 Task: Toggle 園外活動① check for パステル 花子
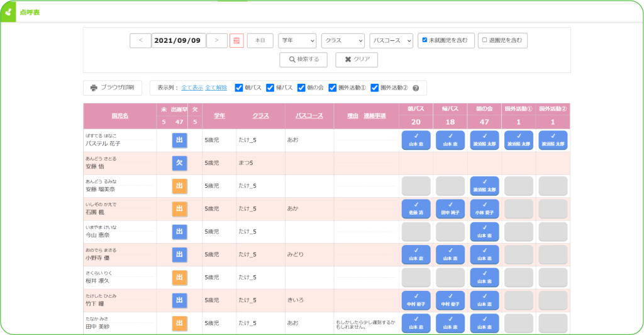(519, 140)
